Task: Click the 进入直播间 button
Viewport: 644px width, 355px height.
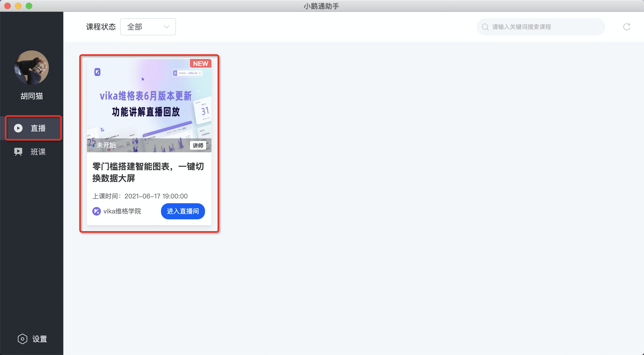Action: tap(183, 211)
